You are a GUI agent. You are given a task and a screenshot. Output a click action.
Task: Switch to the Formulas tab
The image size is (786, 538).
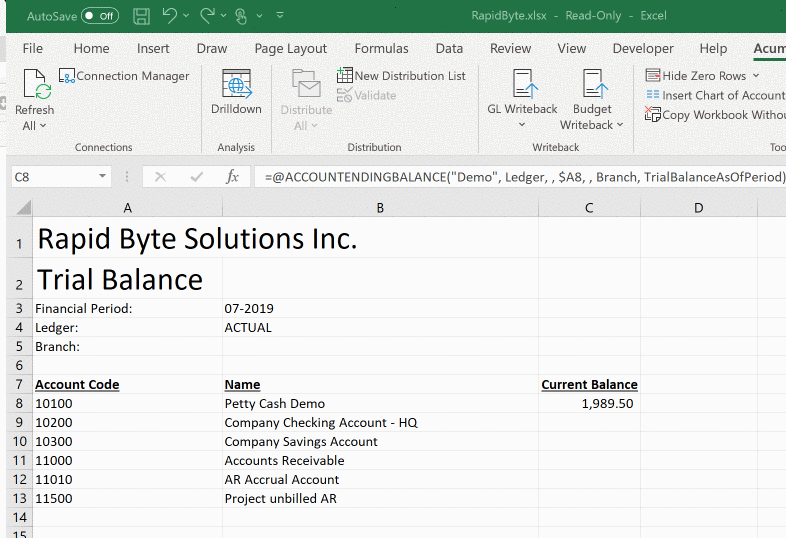tap(381, 49)
